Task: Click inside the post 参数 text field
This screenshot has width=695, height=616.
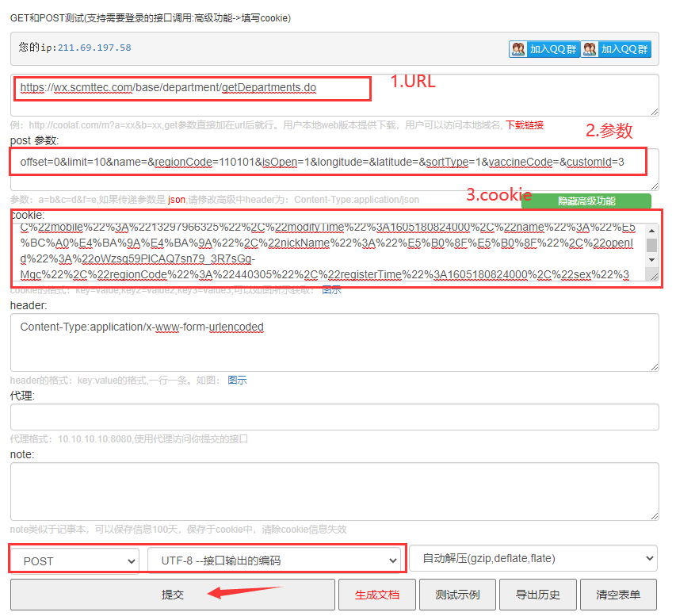Action: [x=334, y=170]
